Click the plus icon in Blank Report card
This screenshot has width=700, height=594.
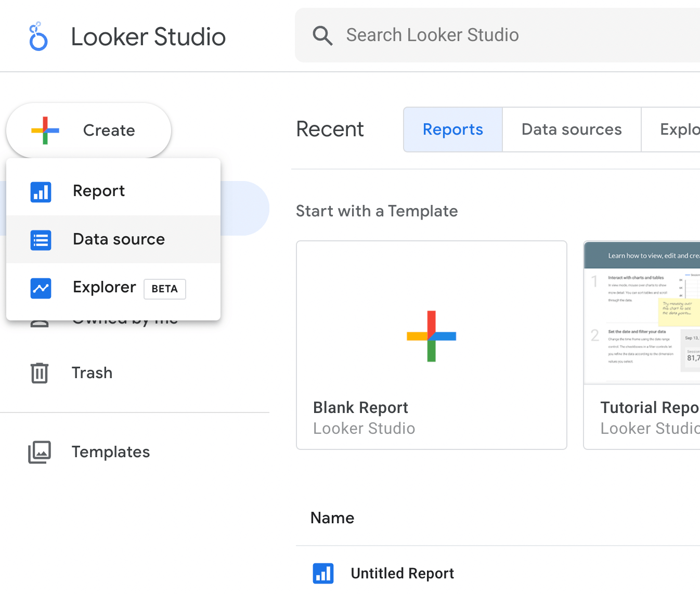tap(431, 336)
